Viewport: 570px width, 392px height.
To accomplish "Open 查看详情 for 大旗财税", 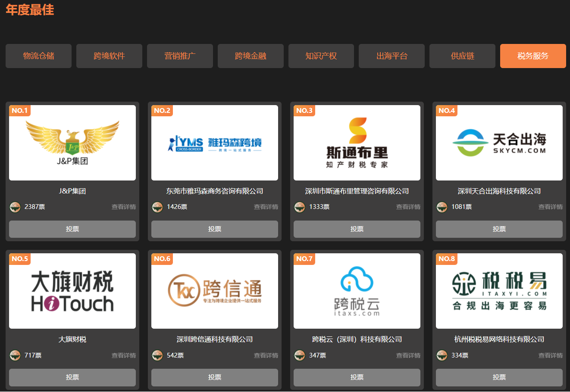I will [124, 355].
